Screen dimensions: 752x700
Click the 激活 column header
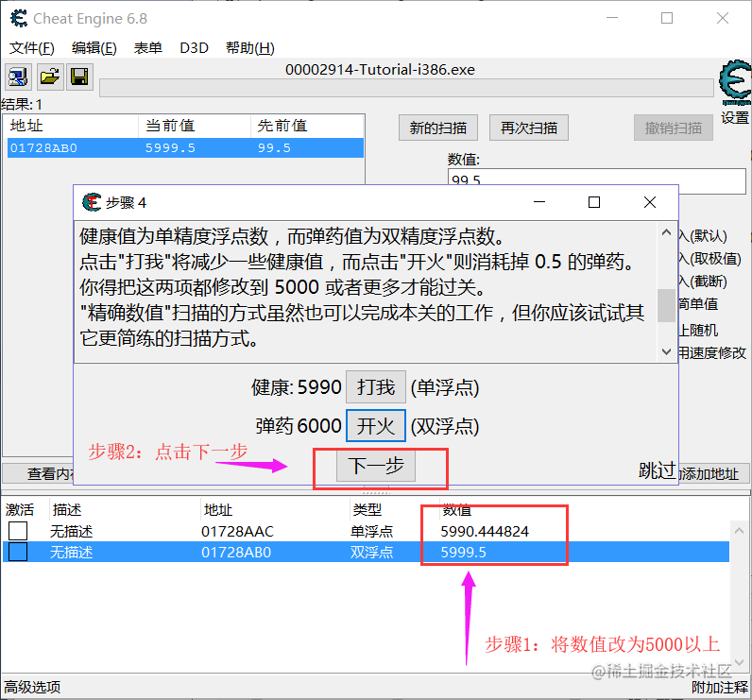[20, 510]
